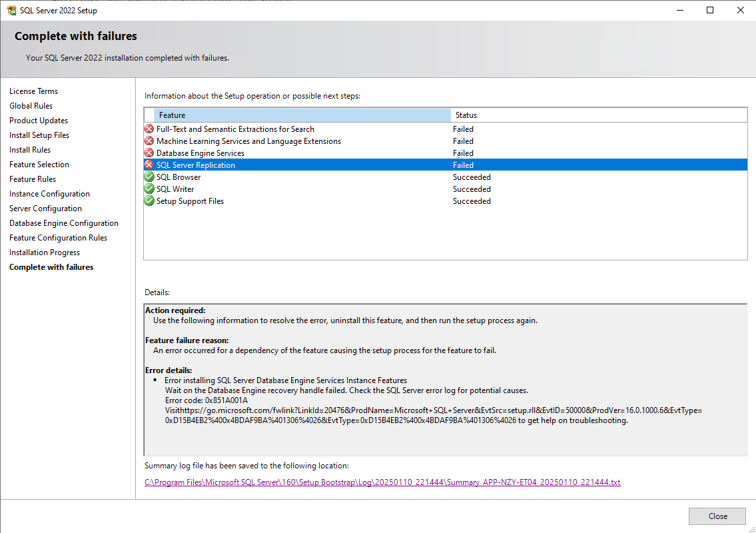The height and width of the screenshot is (533, 756).
Task: Open the Summary log file link
Action: (382, 482)
